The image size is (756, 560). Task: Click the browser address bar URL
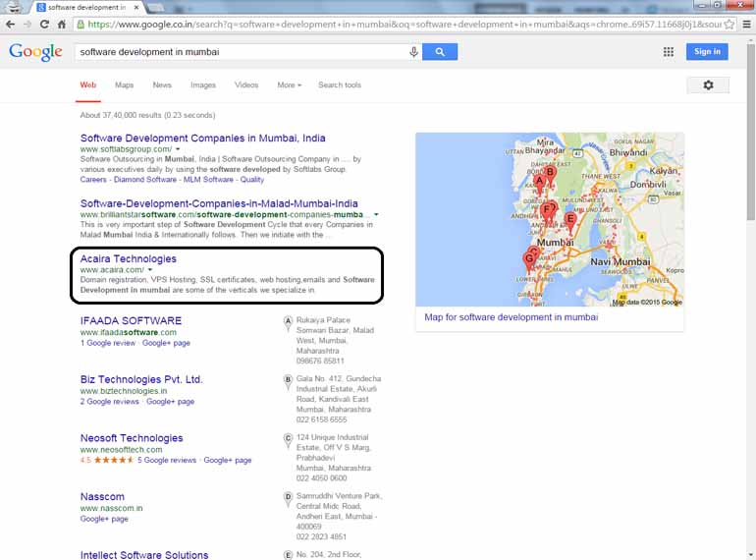point(405,25)
